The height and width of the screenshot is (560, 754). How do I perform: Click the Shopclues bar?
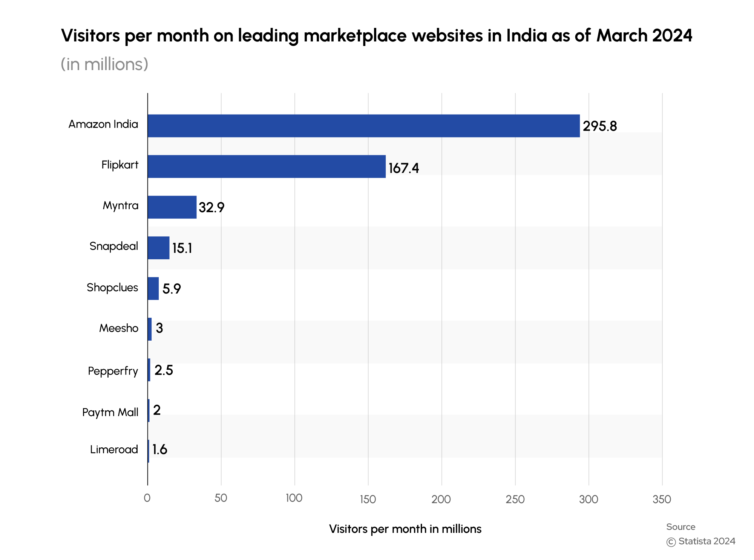coord(153,289)
